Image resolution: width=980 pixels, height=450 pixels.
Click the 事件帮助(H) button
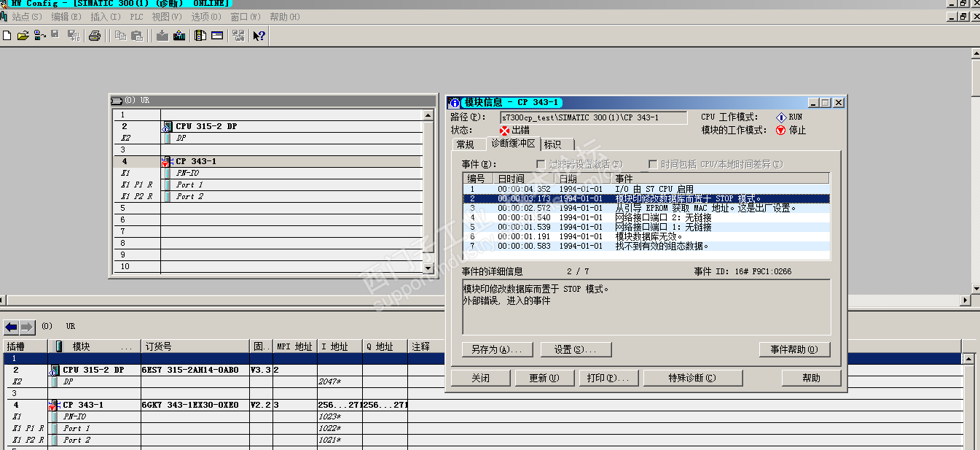click(x=794, y=349)
